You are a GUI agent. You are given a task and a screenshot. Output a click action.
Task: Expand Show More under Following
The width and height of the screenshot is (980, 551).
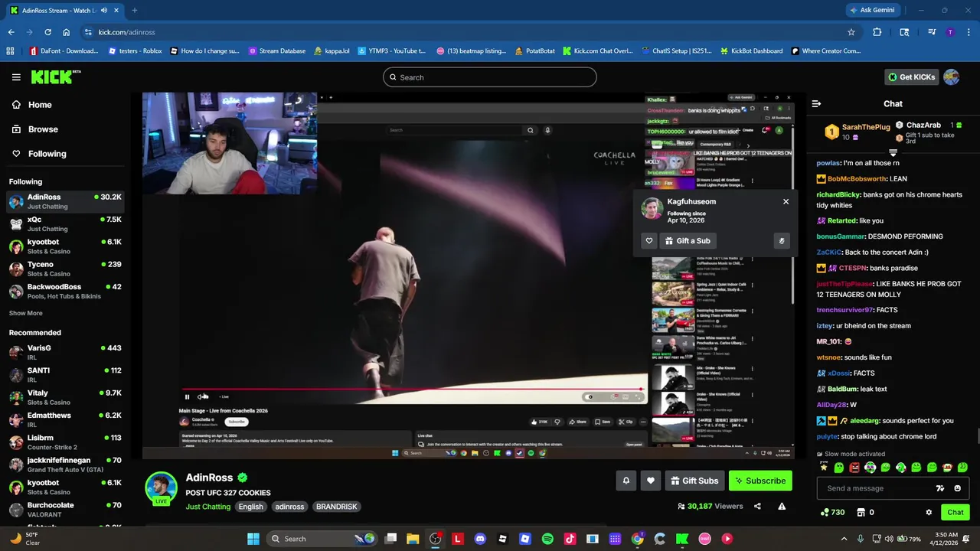click(25, 313)
